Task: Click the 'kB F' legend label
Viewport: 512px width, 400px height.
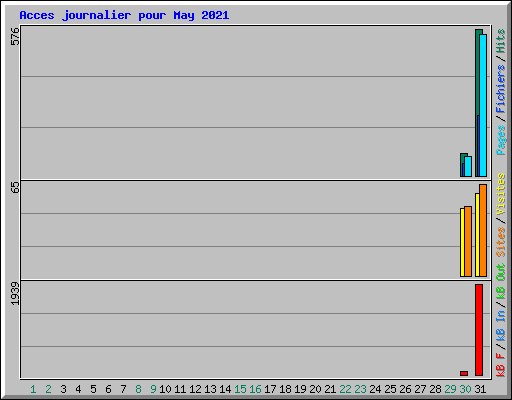Action: point(501,365)
